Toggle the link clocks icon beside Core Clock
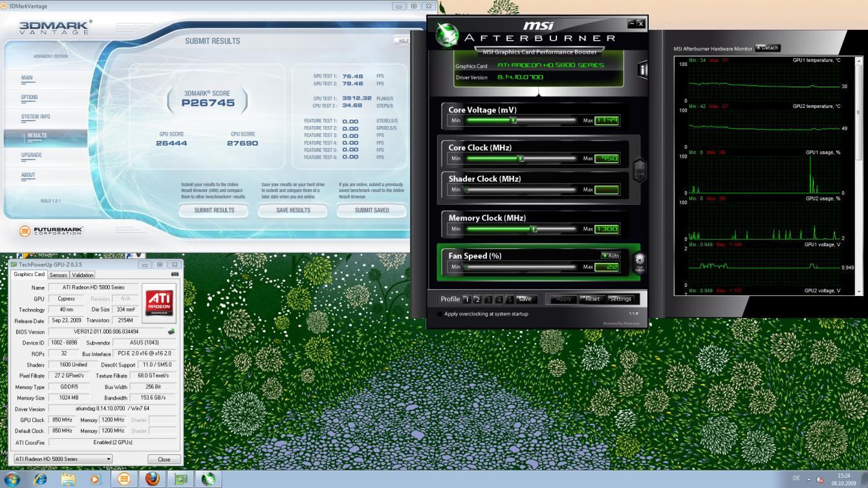 pos(640,171)
